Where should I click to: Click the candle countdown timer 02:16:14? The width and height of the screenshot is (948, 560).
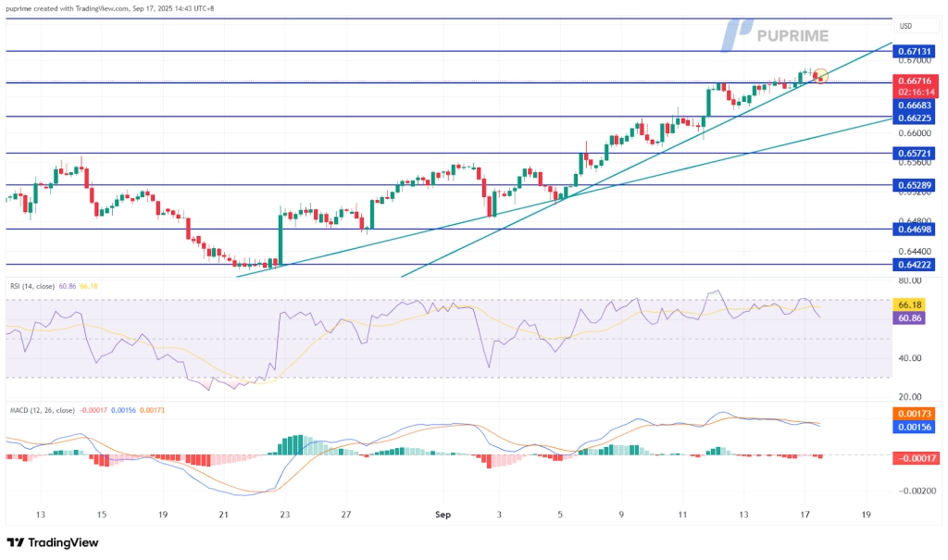click(915, 93)
